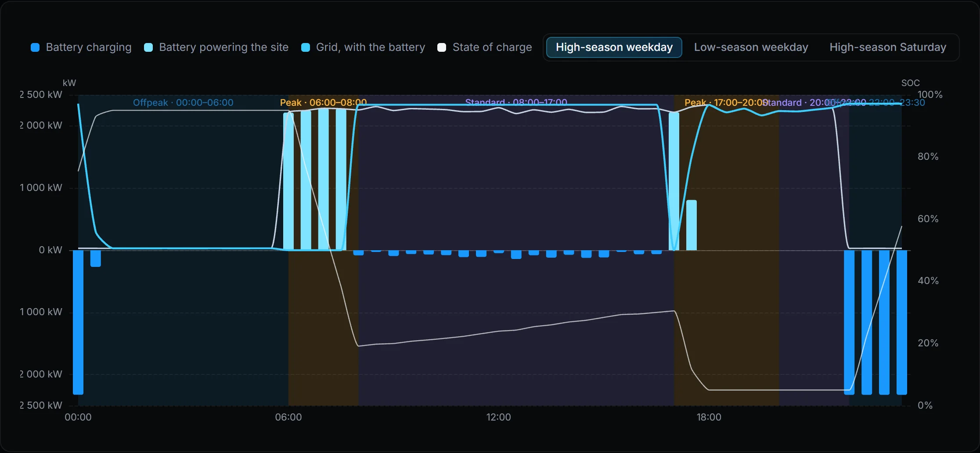
Task: Click the 00:00 x-axis tick label
Action: (78, 417)
